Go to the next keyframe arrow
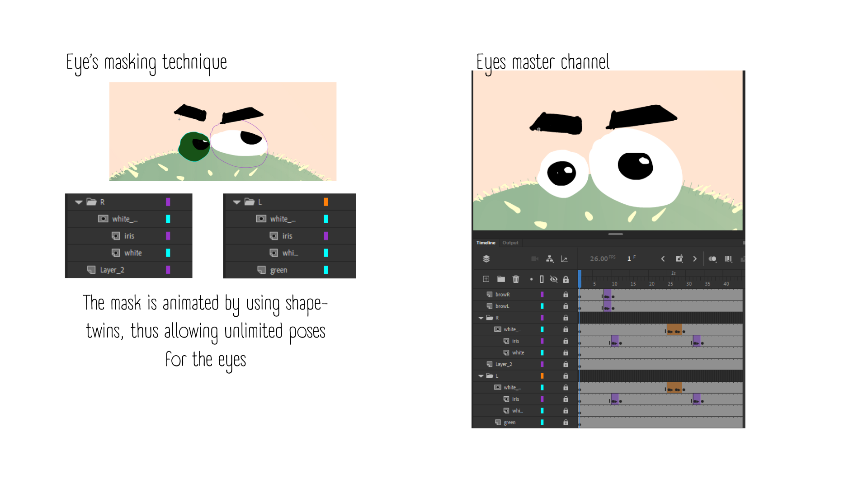 coord(695,259)
